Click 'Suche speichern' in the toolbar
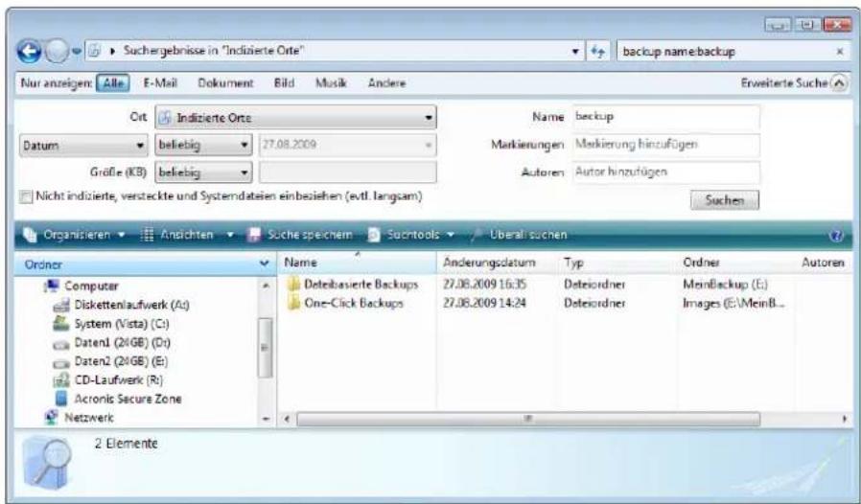The image size is (861, 504). [x=300, y=235]
